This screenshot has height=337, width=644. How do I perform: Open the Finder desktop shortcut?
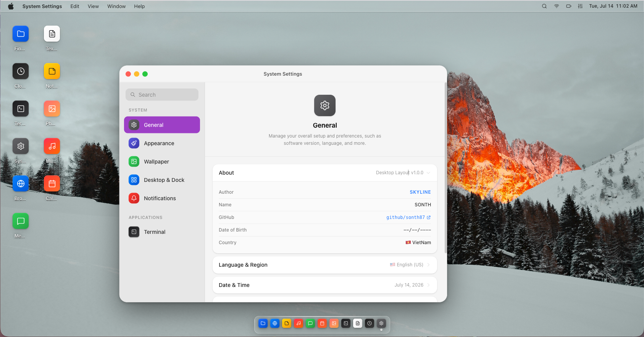(x=21, y=34)
